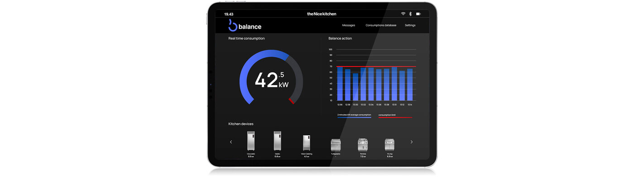Select the Vision Catering device
The width and height of the screenshot is (644, 181).
click(307, 146)
